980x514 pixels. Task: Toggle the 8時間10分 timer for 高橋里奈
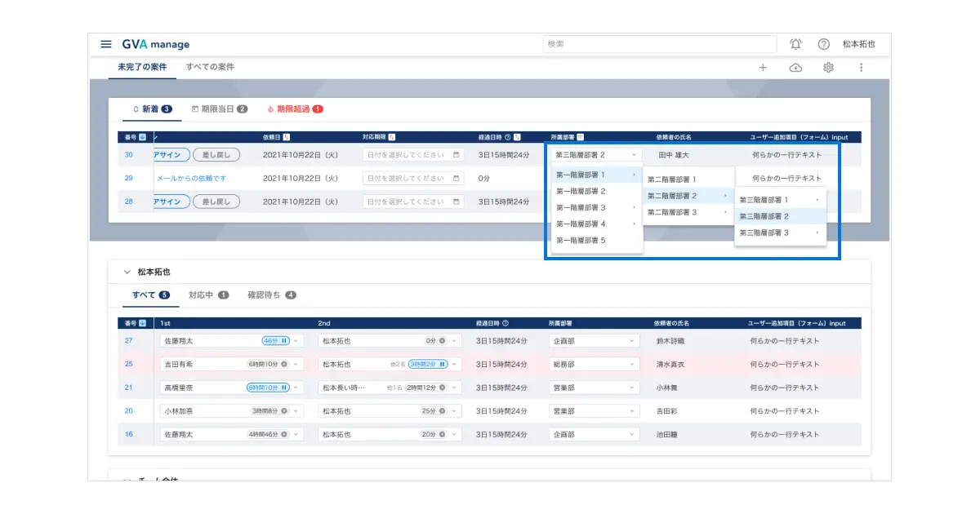pyautogui.click(x=268, y=388)
